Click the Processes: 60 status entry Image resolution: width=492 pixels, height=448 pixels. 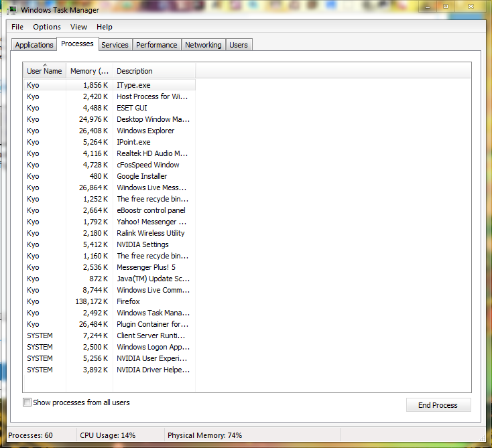click(x=30, y=435)
